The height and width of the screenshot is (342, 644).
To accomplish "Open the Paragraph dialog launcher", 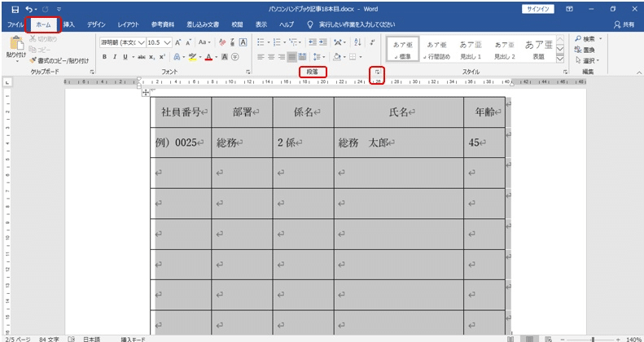I will [377, 72].
